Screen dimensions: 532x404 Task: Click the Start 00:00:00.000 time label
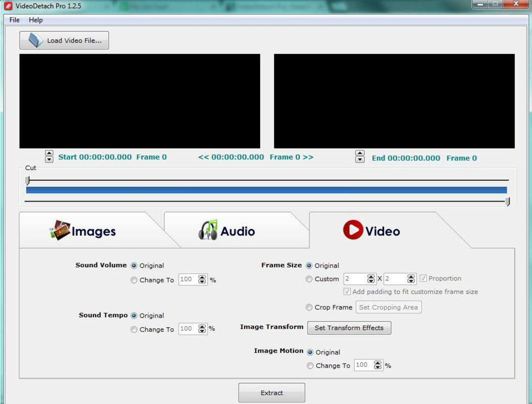(94, 157)
